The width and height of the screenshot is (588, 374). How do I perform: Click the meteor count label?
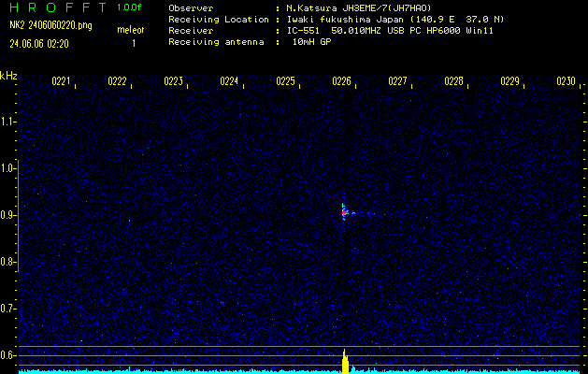(x=130, y=31)
